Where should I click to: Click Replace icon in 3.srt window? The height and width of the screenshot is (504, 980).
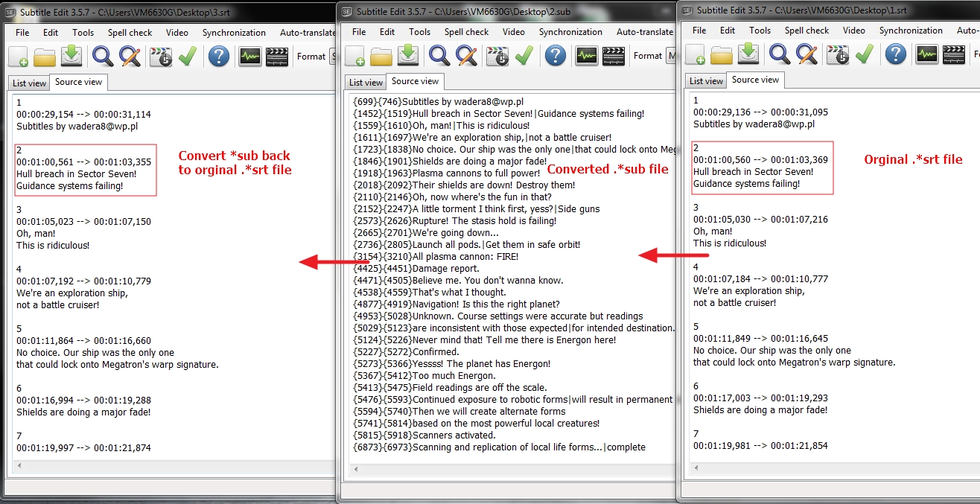[x=130, y=57]
